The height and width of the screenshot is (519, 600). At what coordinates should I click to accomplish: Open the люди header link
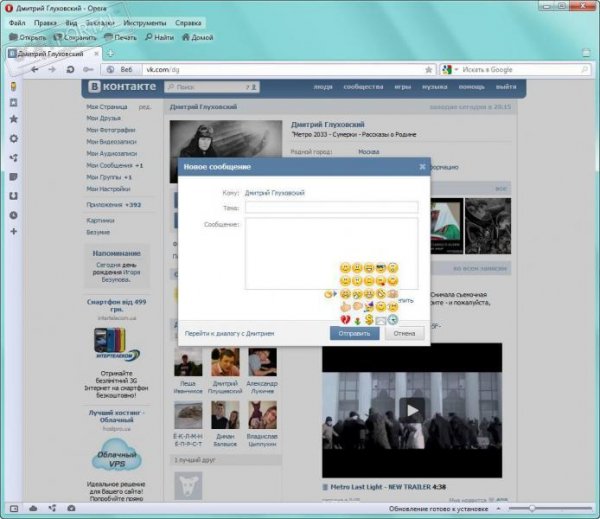pyautogui.click(x=323, y=87)
